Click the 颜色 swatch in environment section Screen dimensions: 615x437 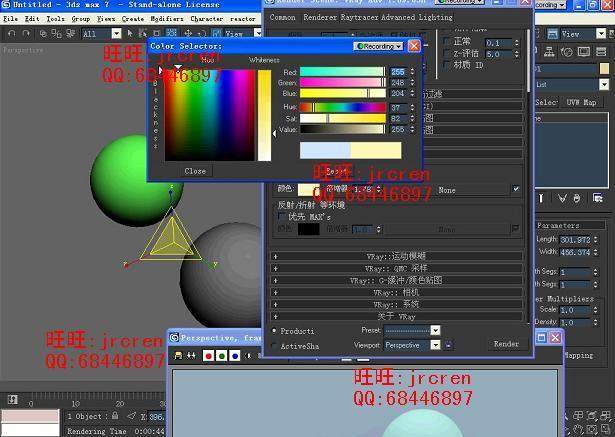point(309,189)
